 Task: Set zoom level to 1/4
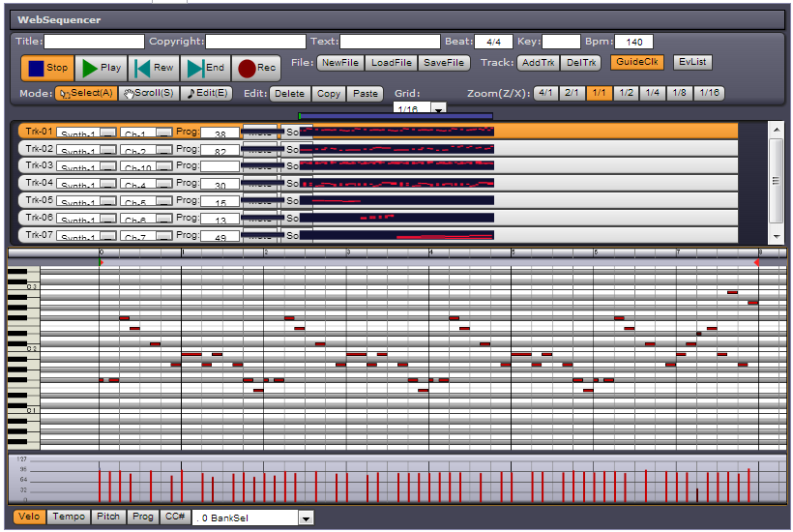(x=654, y=94)
